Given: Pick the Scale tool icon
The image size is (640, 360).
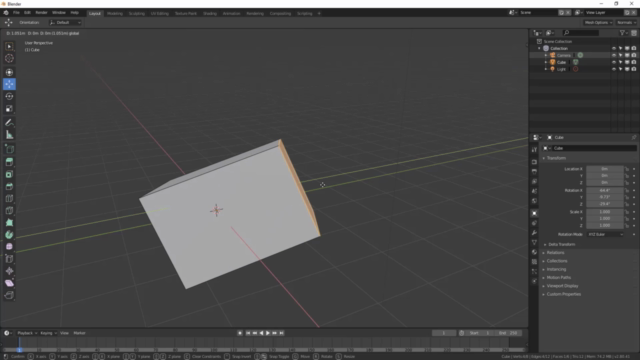Looking at the screenshot, I should (x=9, y=109).
